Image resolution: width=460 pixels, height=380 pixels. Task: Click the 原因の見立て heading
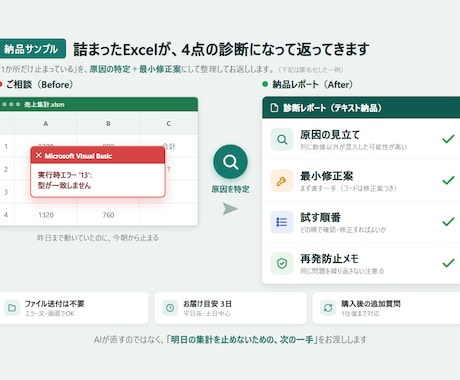[x=330, y=135]
